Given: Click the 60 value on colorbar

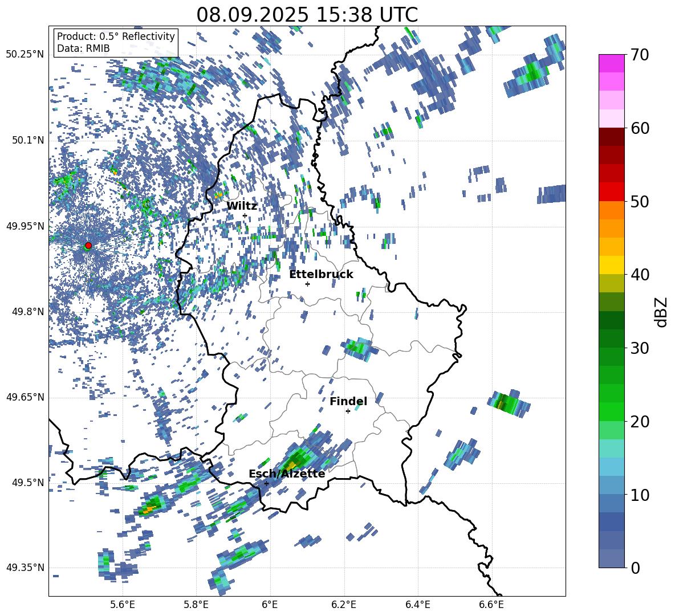Looking at the screenshot, I should [640, 128].
